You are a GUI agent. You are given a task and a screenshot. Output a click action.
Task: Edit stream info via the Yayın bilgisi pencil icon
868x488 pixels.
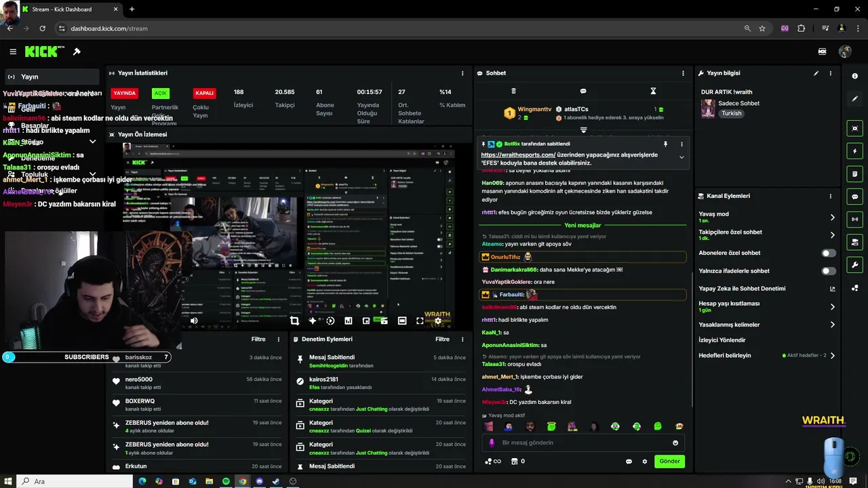(x=816, y=73)
